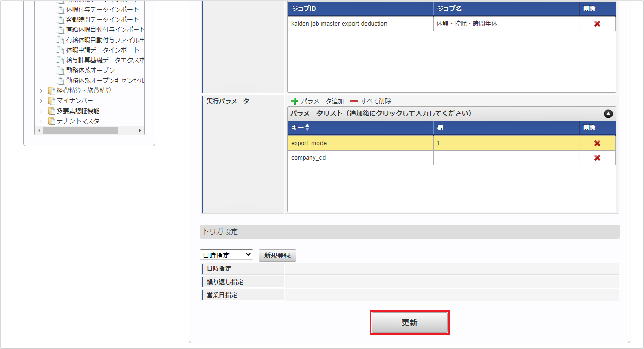Click the すべて削除 link text
The height and width of the screenshot is (349, 644).
tap(376, 101)
